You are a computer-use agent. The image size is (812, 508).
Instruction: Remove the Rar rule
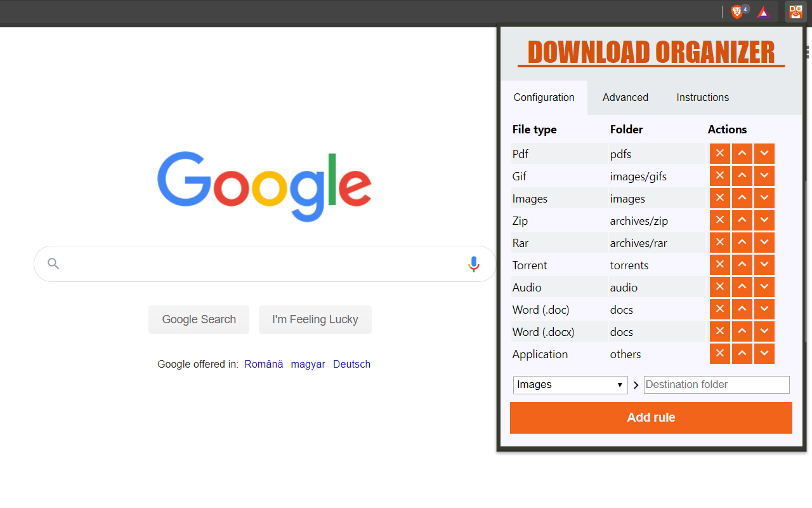720,243
